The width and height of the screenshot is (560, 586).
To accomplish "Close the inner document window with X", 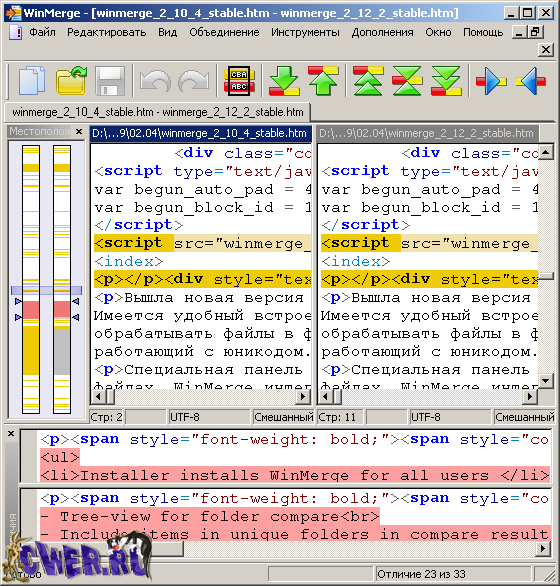I will tap(546, 49).
